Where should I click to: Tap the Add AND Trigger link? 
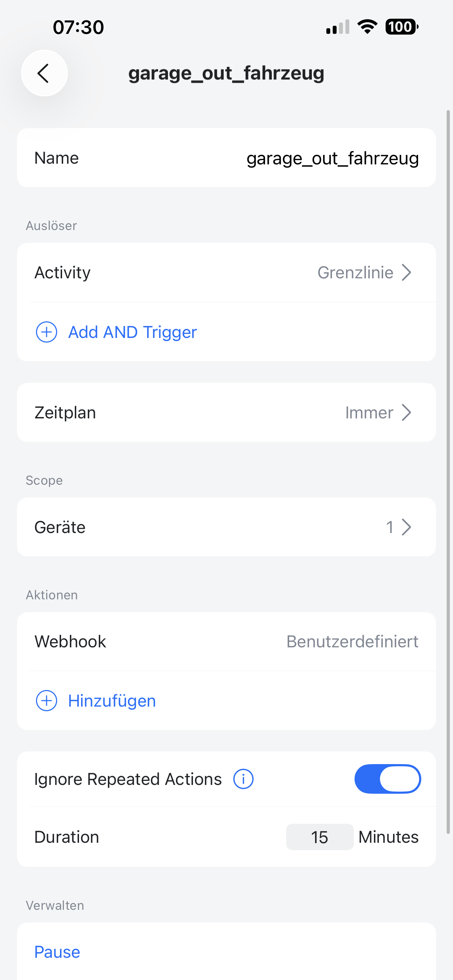[132, 332]
